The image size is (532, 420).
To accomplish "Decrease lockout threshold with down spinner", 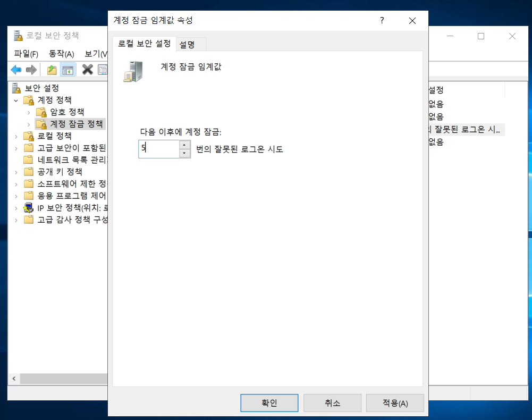I will click(184, 153).
